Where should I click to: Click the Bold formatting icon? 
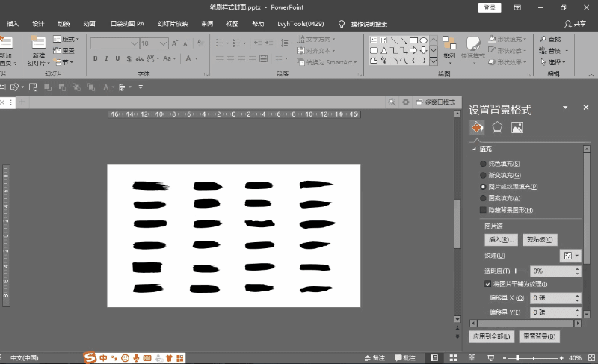96,58
